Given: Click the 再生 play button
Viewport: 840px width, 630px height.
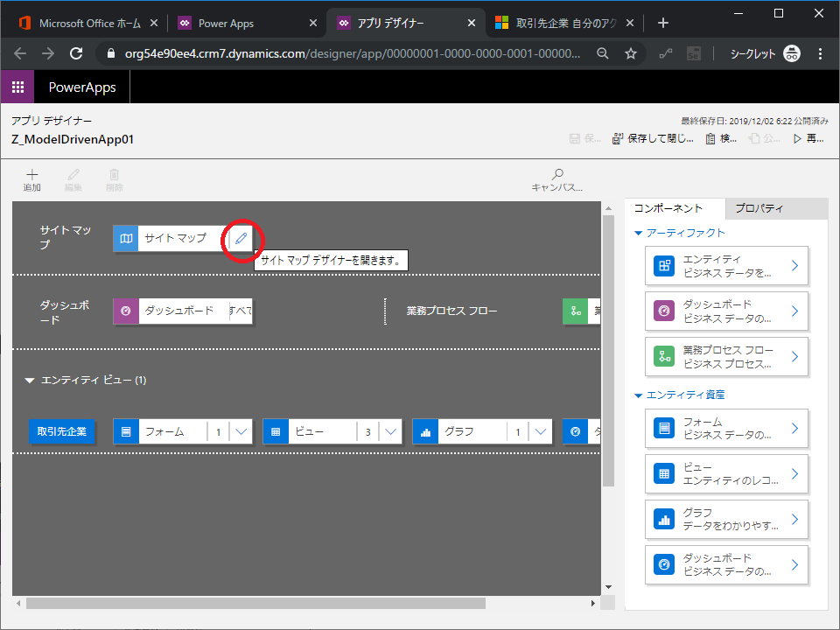Looking at the screenshot, I should (808, 139).
